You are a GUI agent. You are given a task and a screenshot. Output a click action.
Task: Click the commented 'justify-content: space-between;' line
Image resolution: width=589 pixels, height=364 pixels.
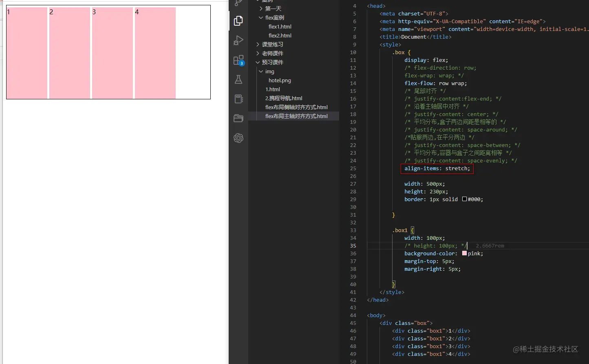click(x=462, y=145)
